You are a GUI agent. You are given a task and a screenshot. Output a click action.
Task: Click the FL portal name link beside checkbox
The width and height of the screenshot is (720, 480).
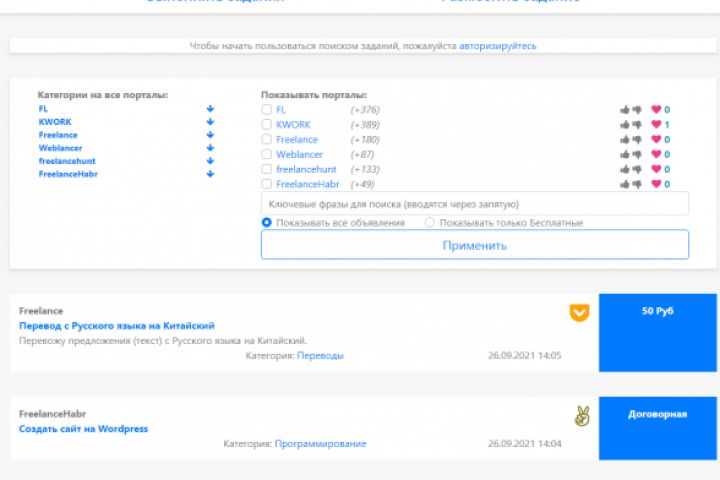281,110
